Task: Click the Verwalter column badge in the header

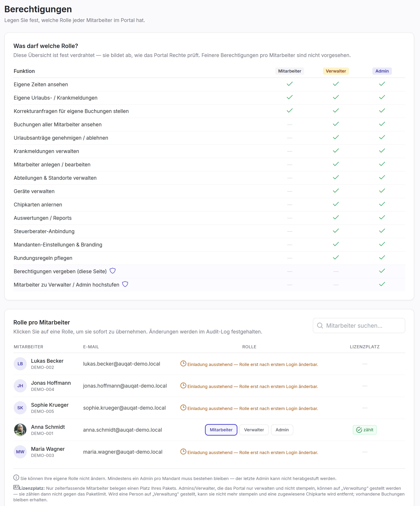Action: coord(336,71)
